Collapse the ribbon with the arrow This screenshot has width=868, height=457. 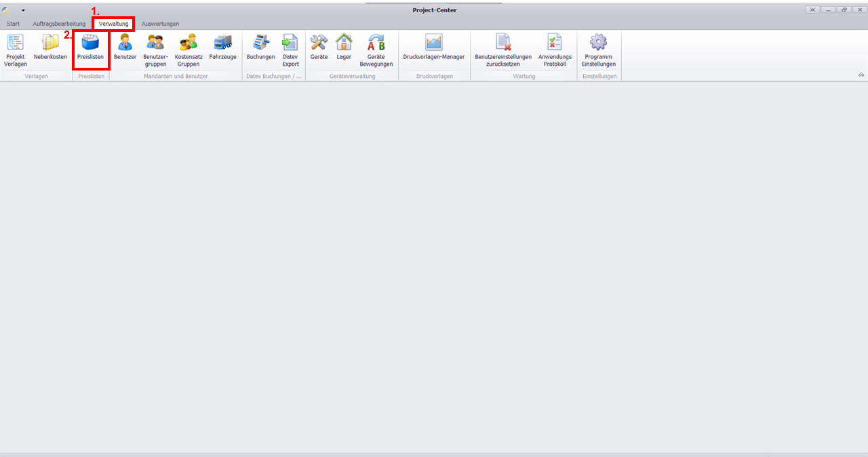pyautogui.click(x=861, y=75)
